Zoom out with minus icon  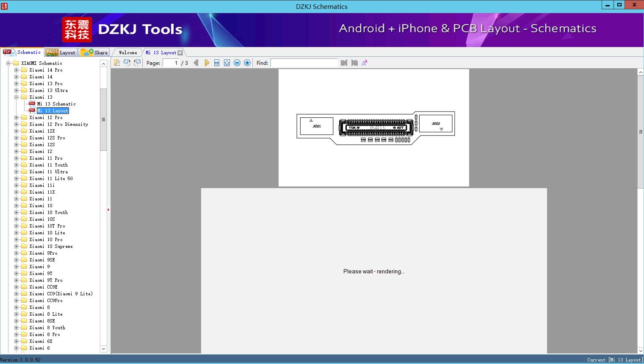[237, 63]
